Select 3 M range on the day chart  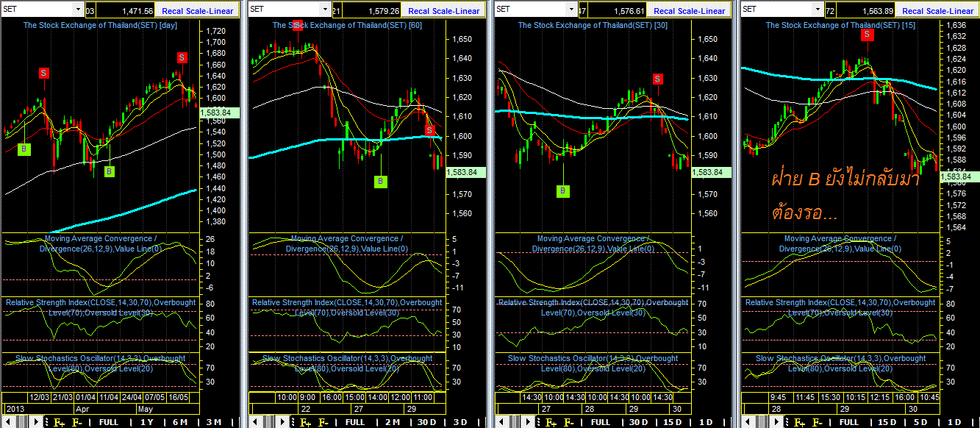point(214,422)
